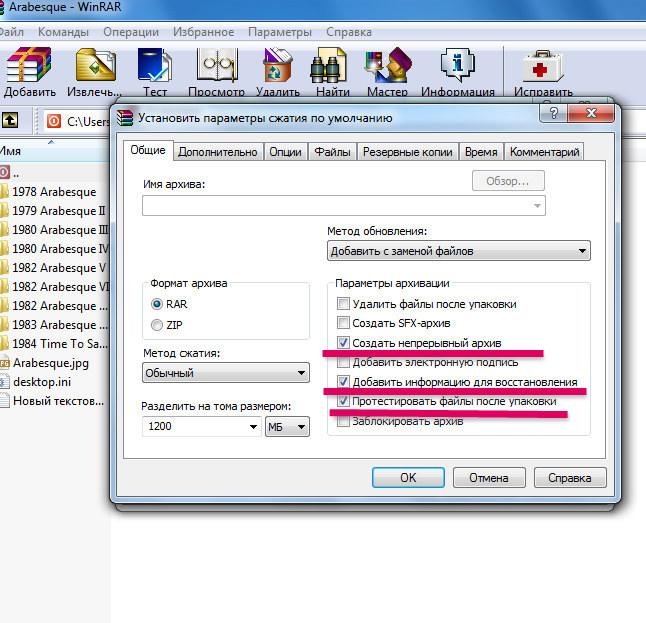Select the 1984 Time To Sa... folder
This screenshot has height=623, width=646.
tap(54, 344)
